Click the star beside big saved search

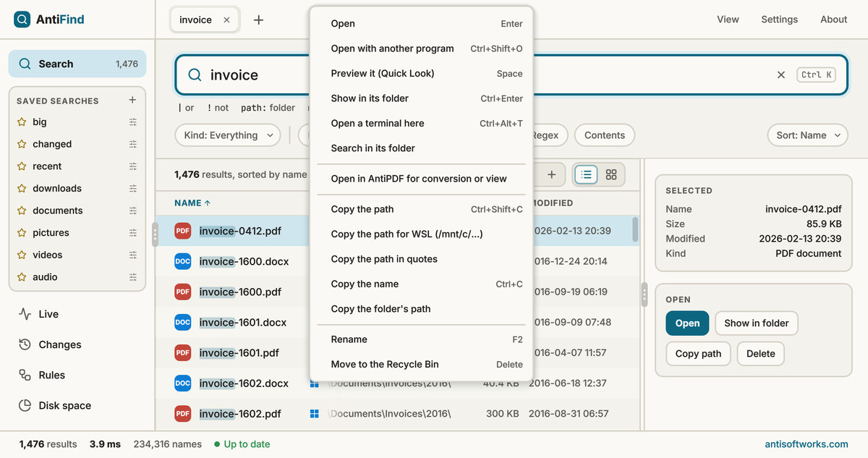pos(22,122)
